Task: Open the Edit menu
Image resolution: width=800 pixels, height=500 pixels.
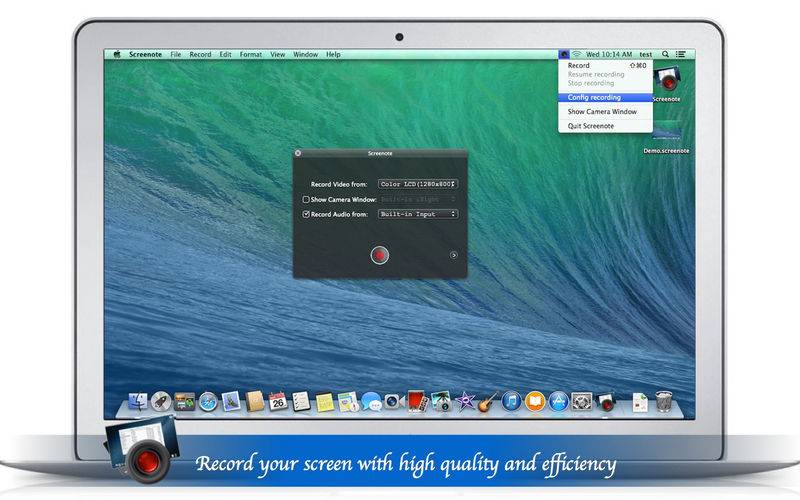Action: (x=226, y=54)
